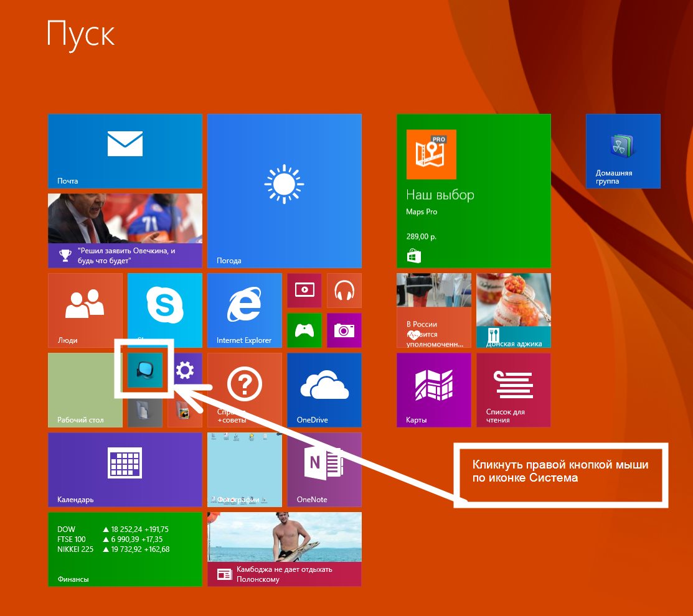Open Список для чтения tile

pos(514,390)
